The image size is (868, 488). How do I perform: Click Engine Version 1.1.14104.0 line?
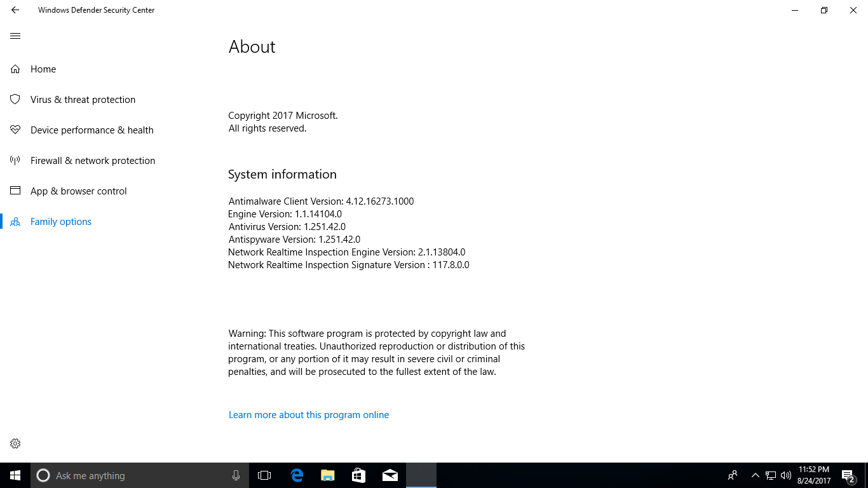click(x=285, y=214)
